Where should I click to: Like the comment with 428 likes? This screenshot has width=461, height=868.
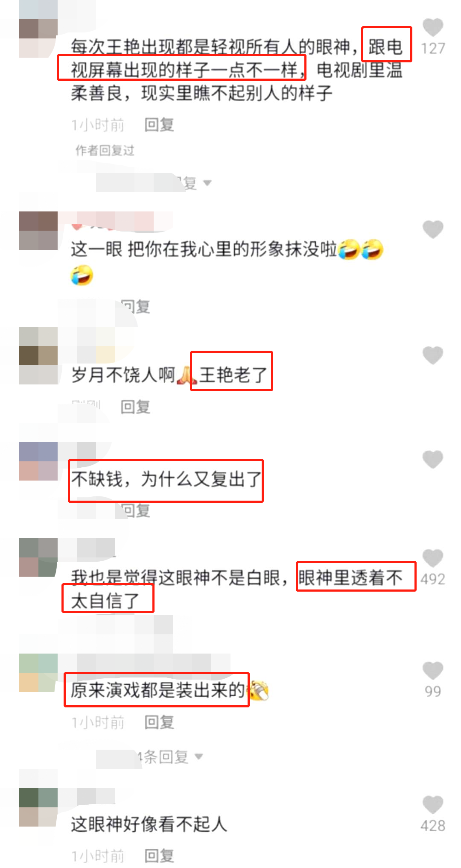click(433, 805)
